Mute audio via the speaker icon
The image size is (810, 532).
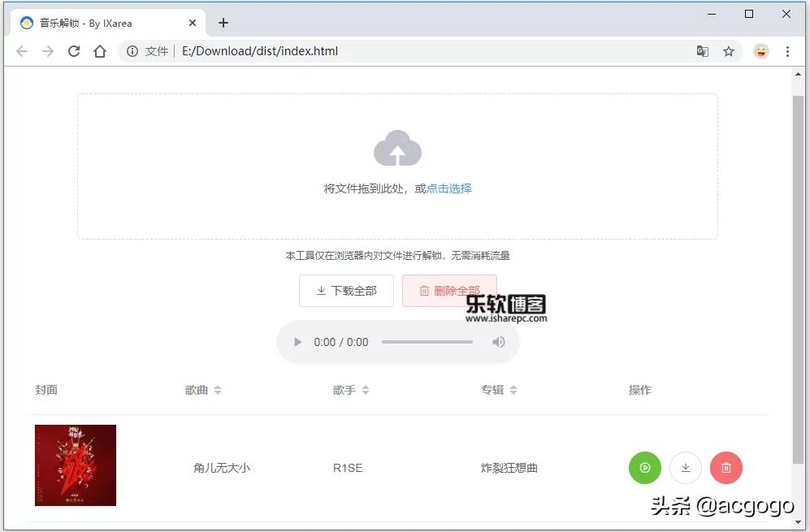click(x=498, y=342)
